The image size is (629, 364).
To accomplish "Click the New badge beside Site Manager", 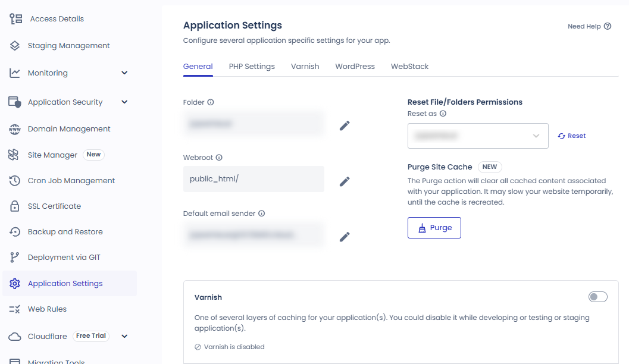I will pyautogui.click(x=93, y=154).
